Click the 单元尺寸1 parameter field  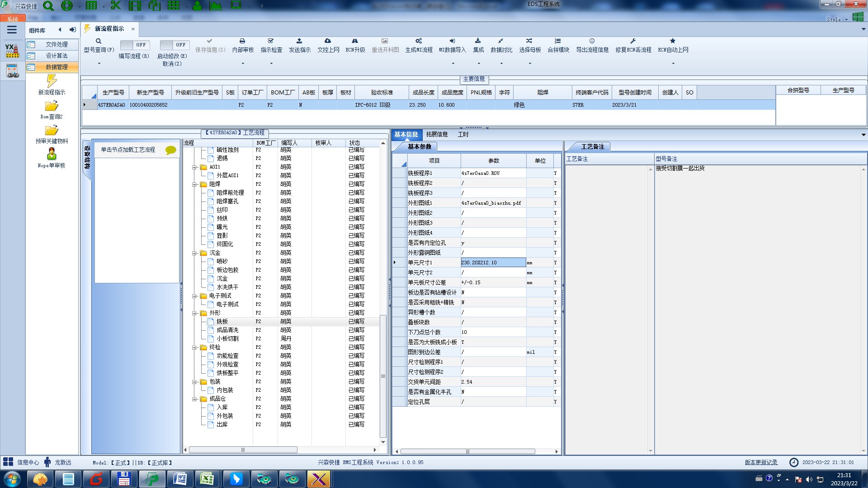[493, 263]
